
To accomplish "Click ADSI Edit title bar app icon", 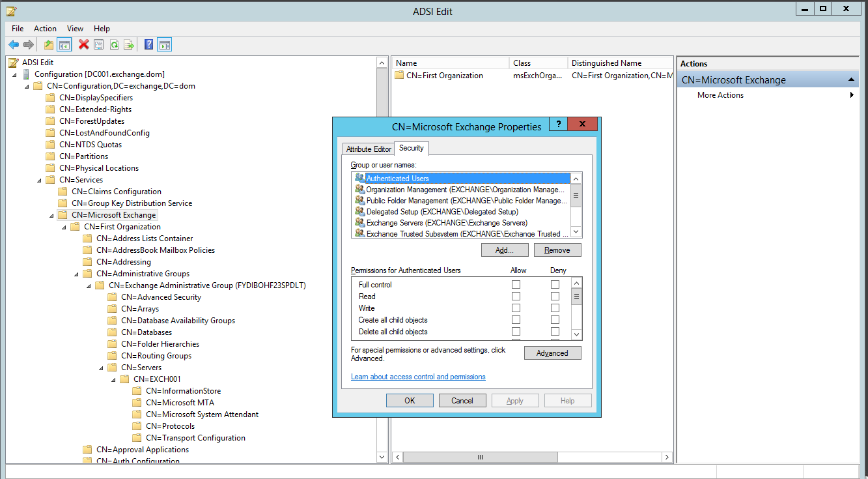I will [x=11, y=10].
